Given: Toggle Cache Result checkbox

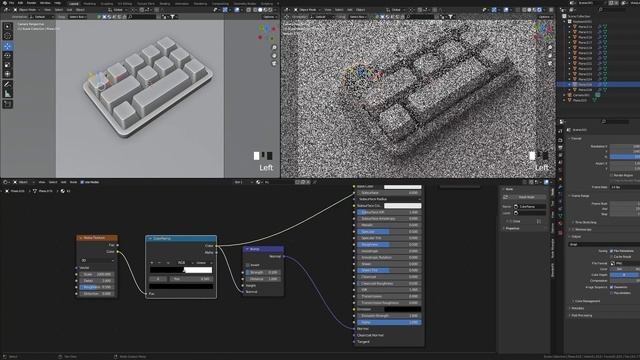Looking at the screenshot, I should (611, 257).
